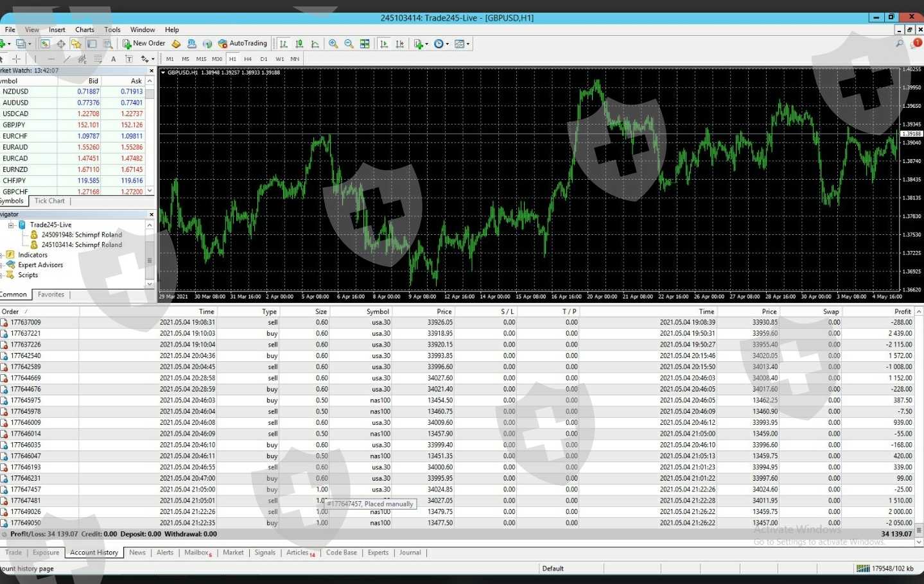Click the New Order button
924x584 pixels.
point(144,44)
